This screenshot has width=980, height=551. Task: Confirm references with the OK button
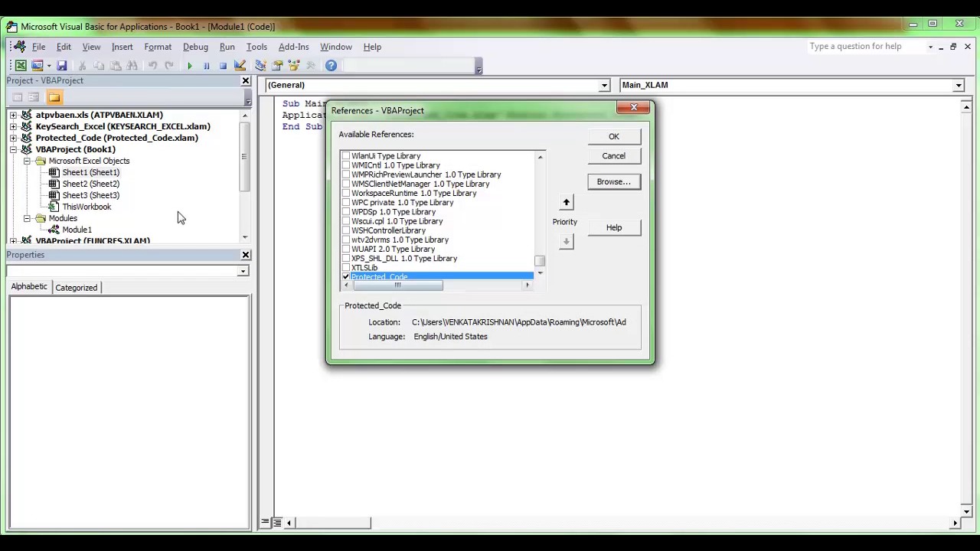[x=614, y=137]
